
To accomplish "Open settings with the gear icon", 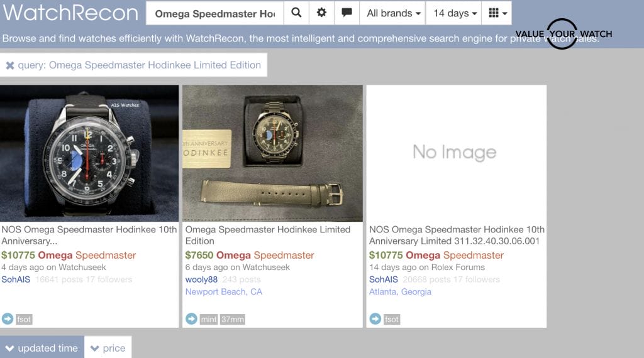I will coord(321,13).
